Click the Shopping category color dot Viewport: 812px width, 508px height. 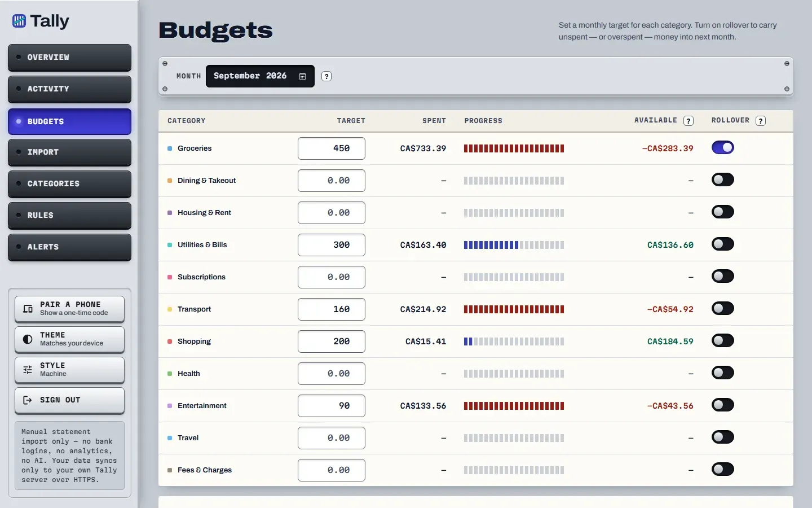pyautogui.click(x=170, y=341)
